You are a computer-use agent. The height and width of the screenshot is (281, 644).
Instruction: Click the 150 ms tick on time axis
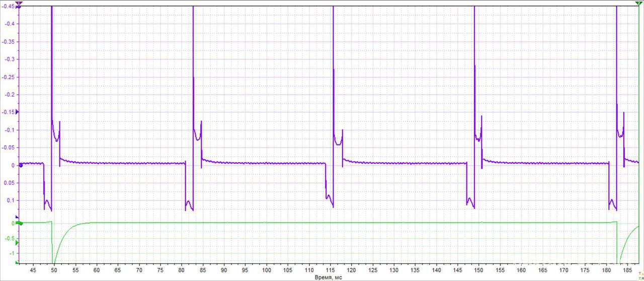478,270
